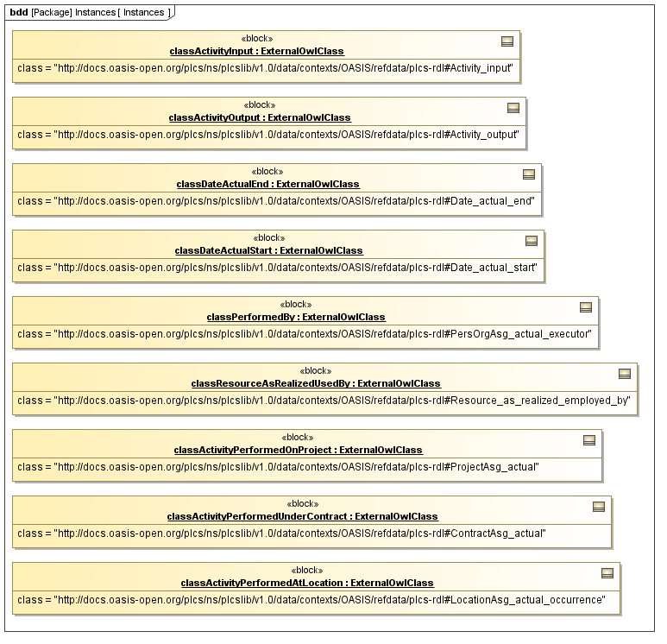Select the classActivityOutput : ExternalOwlClass name label
Image resolution: width=667 pixels, height=644 pixels.
pos(260,117)
